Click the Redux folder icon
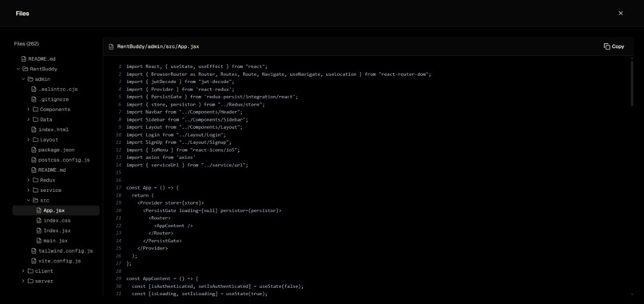 pos(35,180)
